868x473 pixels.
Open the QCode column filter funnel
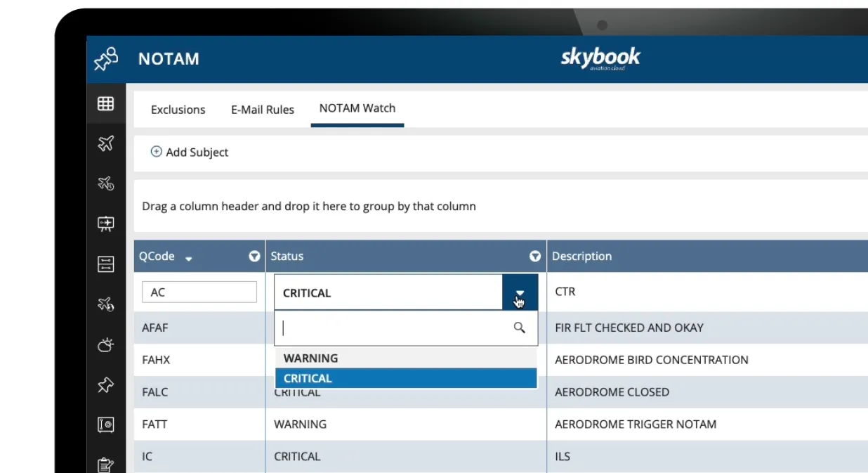coord(254,257)
